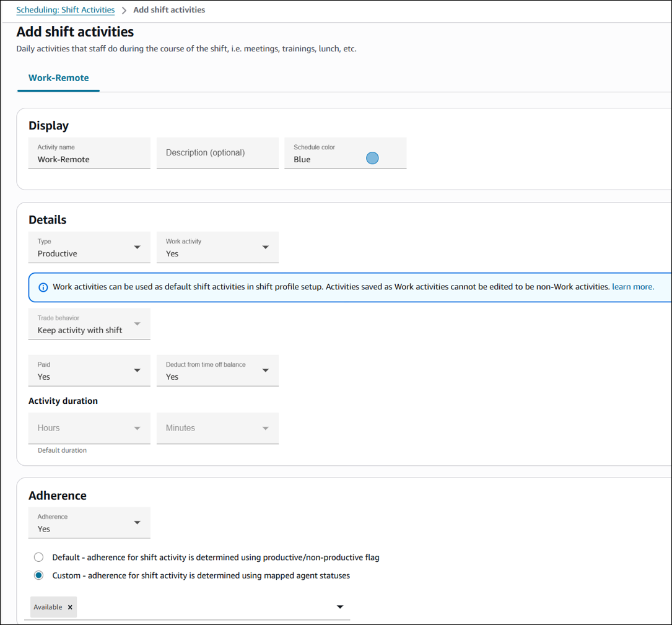672x625 pixels.
Task: Click the blue schedule color circle
Action: pyautogui.click(x=372, y=158)
